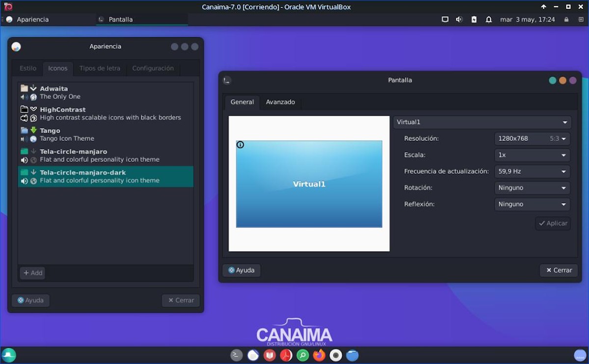Viewport: 589px width, 364px height.
Task: Switch to the Avanzado tab
Action: click(x=280, y=102)
